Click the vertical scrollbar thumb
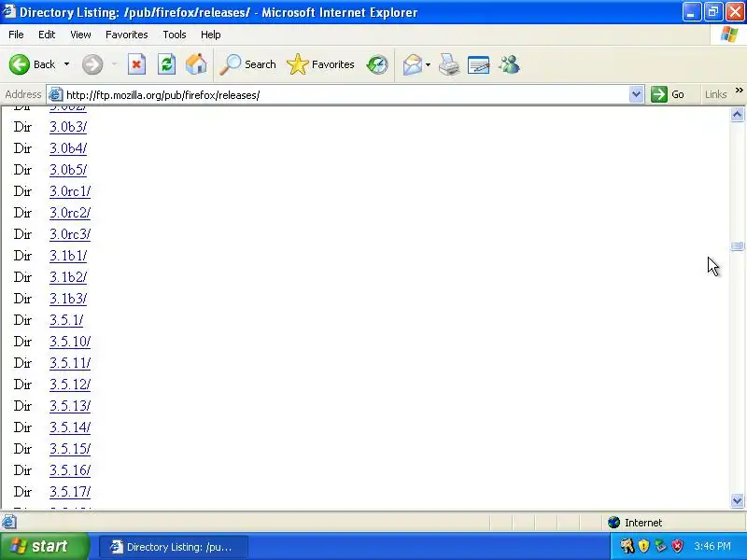 click(x=737, y=245)
